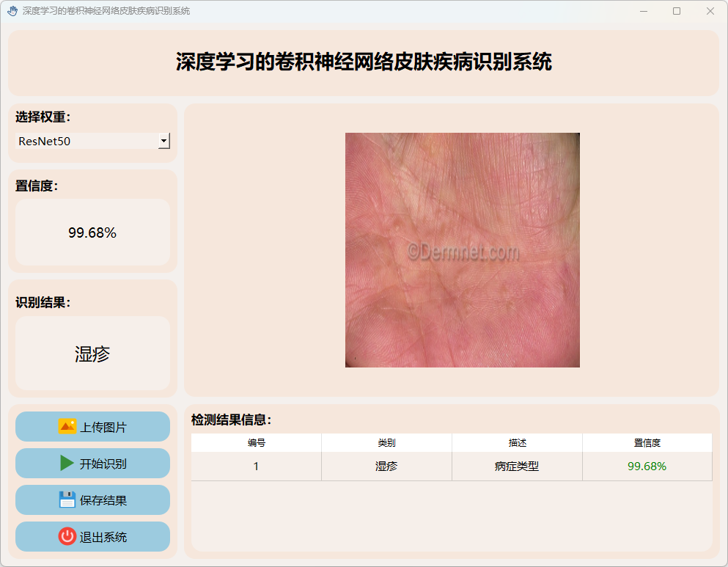Close the application window
Image resolution: width=728 pixels, height=567 pixels.
point(710,11)
